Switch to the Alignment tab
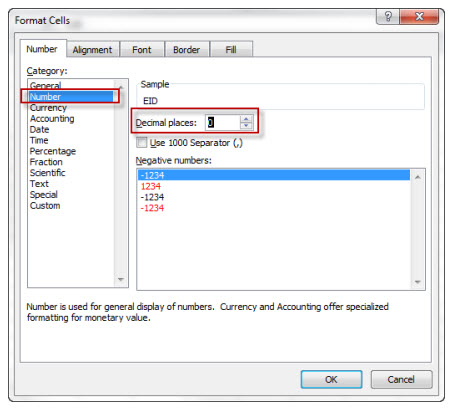Image resolution: width=459 pixels, height=409 pixels. [x=92, y=50]
